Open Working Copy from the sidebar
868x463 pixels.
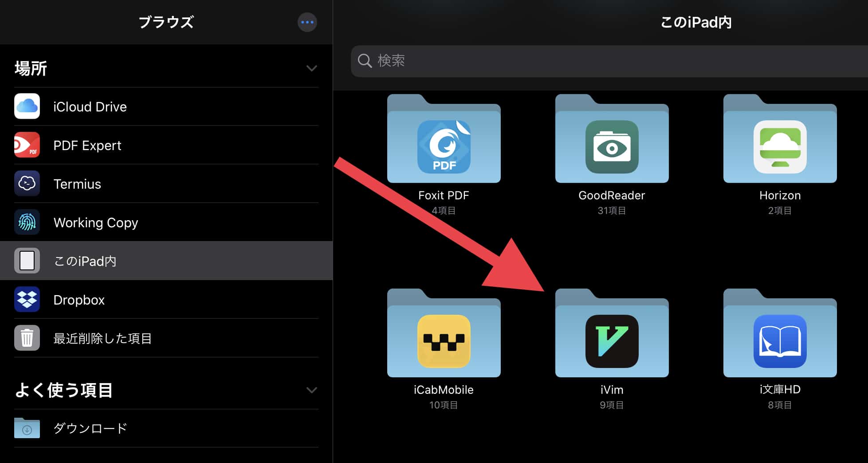point(96,222)
